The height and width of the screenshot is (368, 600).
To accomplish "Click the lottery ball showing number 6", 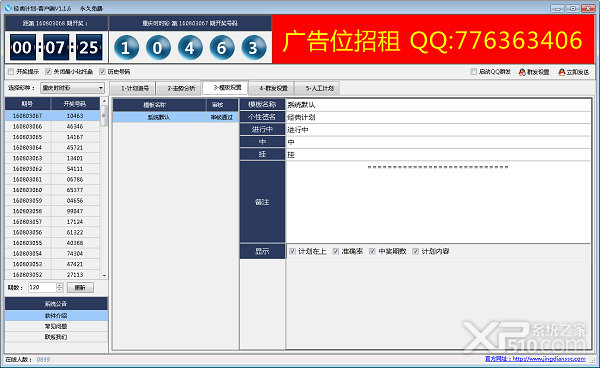I will pyautogui.click(x=222, y=47).
